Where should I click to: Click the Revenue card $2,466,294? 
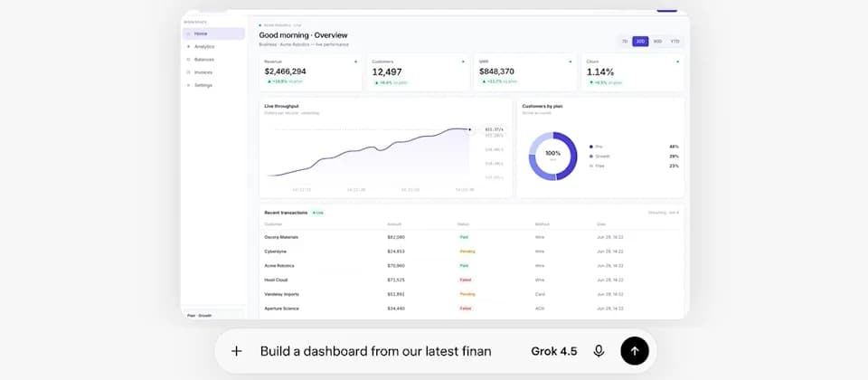click(x=310, y=72)
